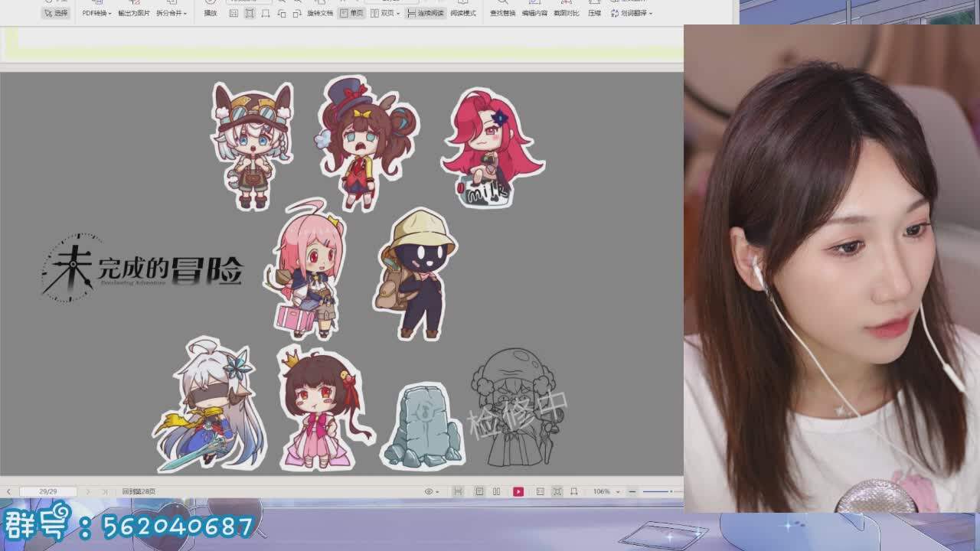Select the fit width icon in toolbar
Viewport: 980px width, 551px height.
(265, 13)
